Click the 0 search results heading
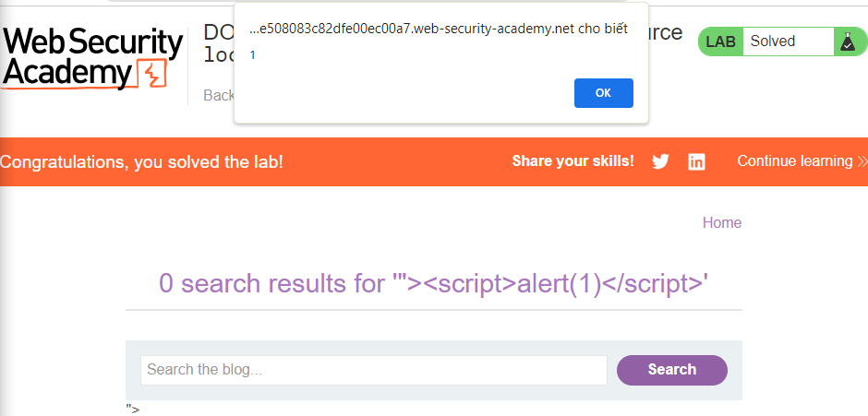 click(x=433, y=283)
